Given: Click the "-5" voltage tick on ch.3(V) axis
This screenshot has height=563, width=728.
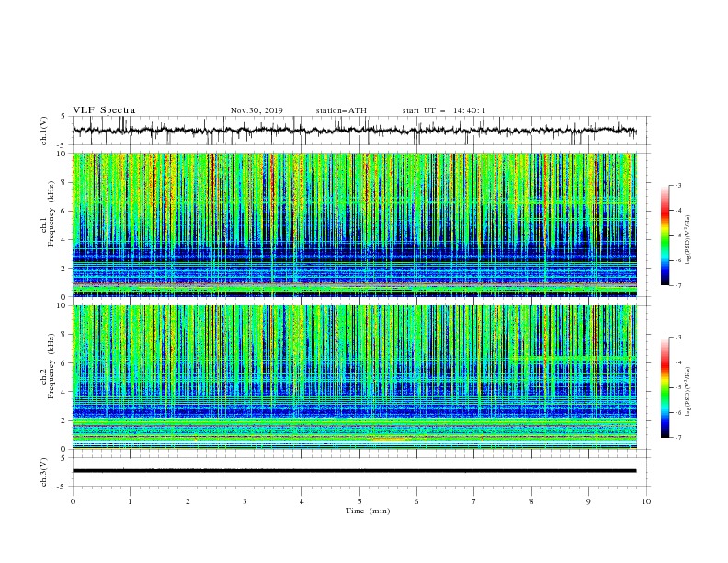Looking at the screenshot, I should 63,487.
